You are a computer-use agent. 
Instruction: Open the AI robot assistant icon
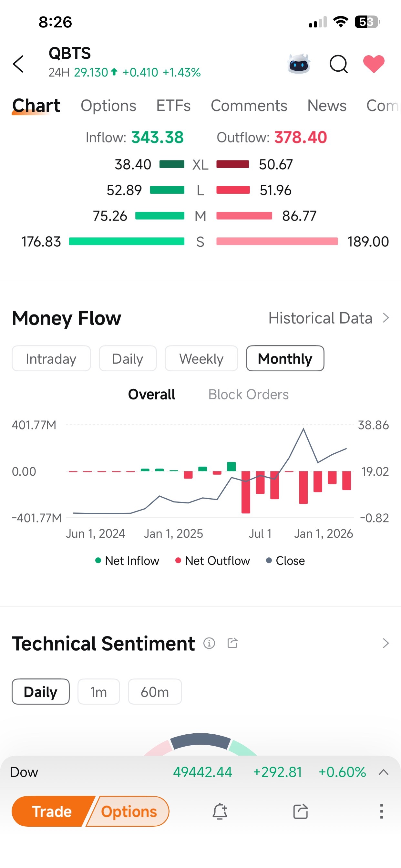(299, 64)
